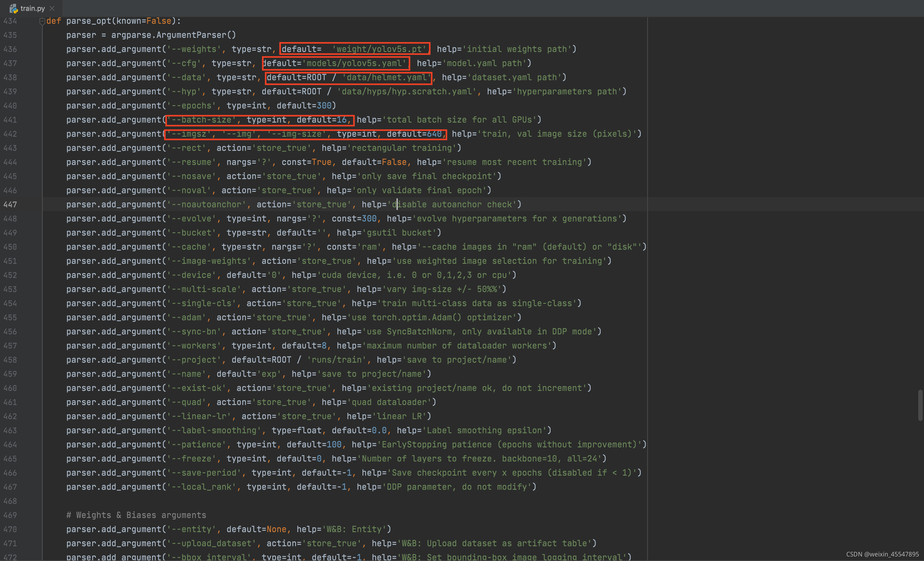Click the '# Weights & Biases arguments' comment
The image size is (924, 561).
point(136,515)
